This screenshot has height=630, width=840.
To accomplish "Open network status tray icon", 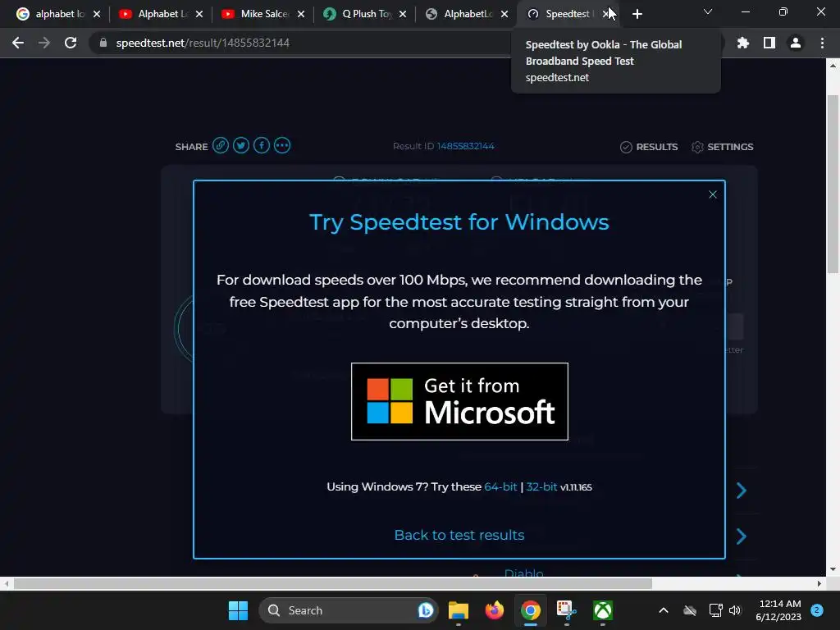I will (715, 610).
